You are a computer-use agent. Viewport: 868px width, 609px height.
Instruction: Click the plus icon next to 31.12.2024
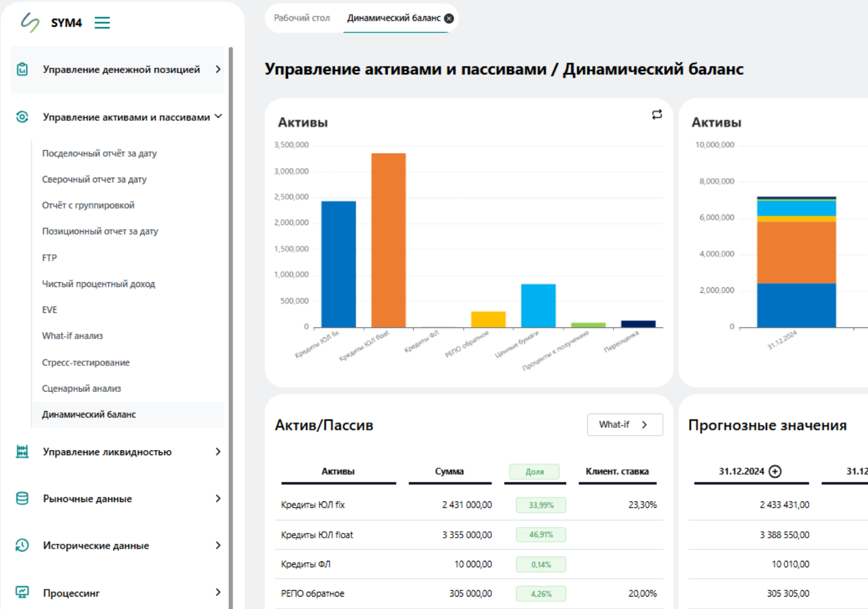click(x=775, y=471)
